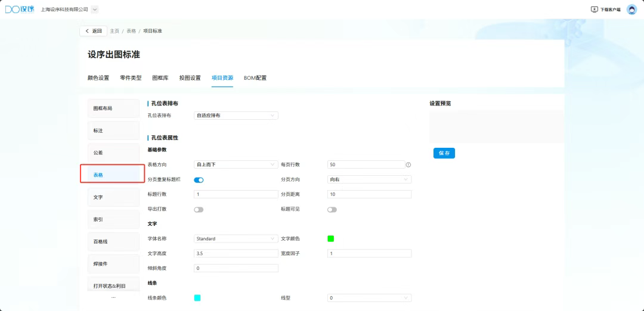Click the 倾斜角度 input field
Screen dimensions: 644x311
[236, 268]
